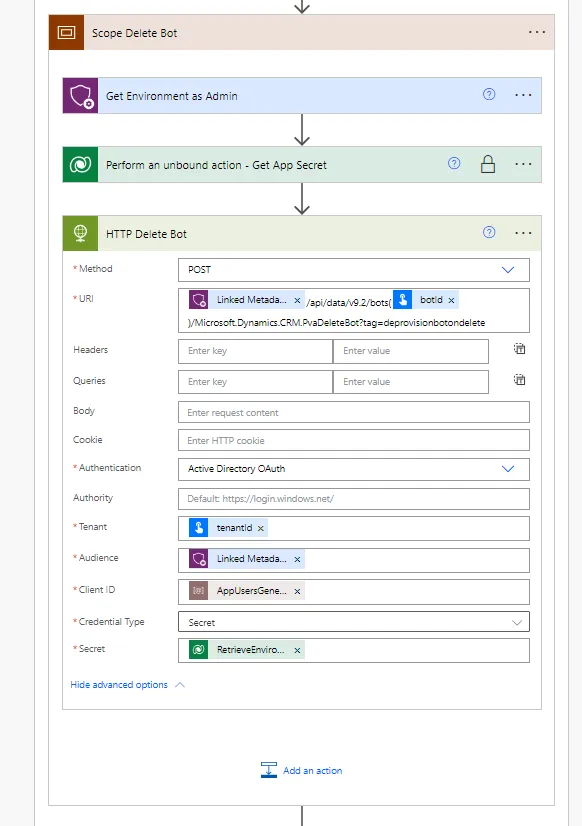Click the Authority input field
This screenshot has width=582, height=826.
tap(354, 499)
